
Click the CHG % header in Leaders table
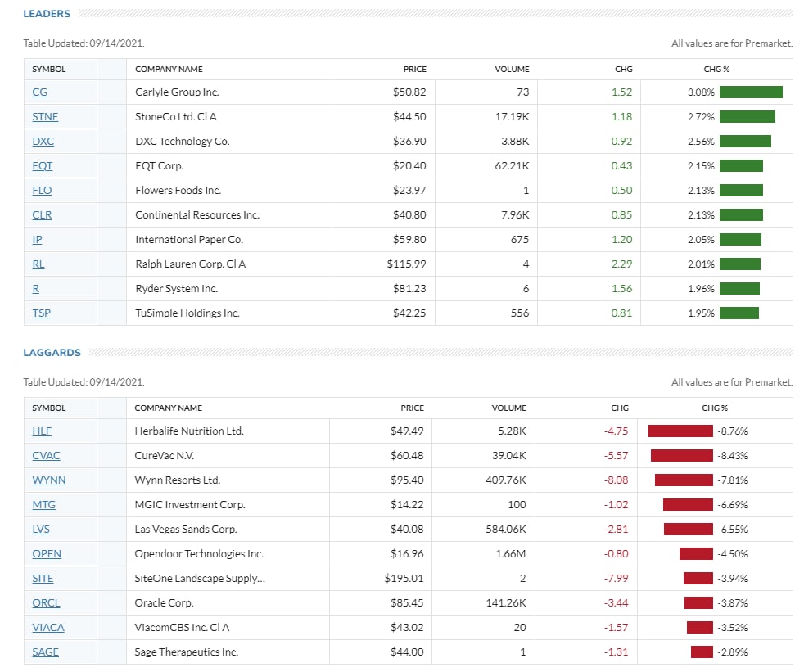click(716, 70)
